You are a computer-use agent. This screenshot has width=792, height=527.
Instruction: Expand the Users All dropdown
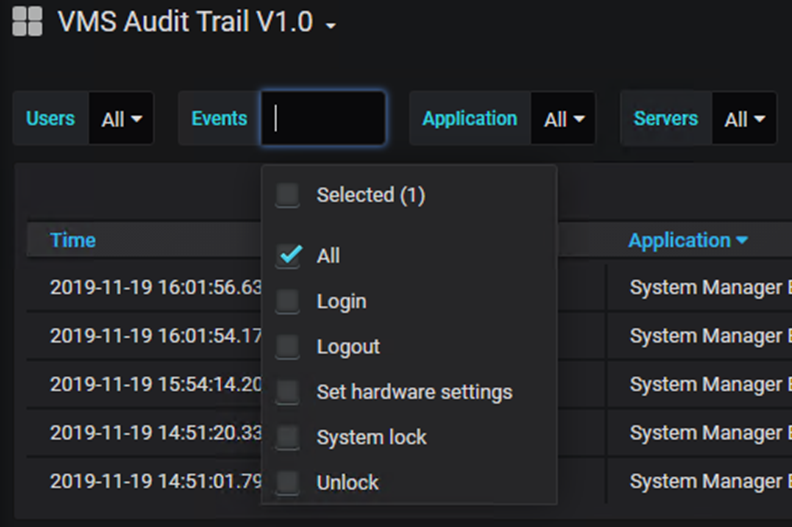pyautogui.click(x=122, y=119)
